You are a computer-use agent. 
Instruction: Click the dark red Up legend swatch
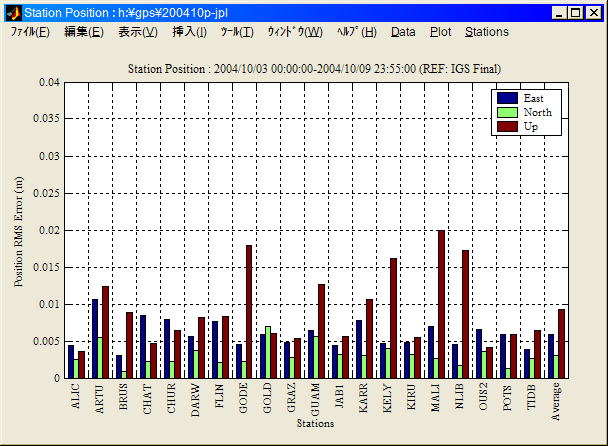507,126
